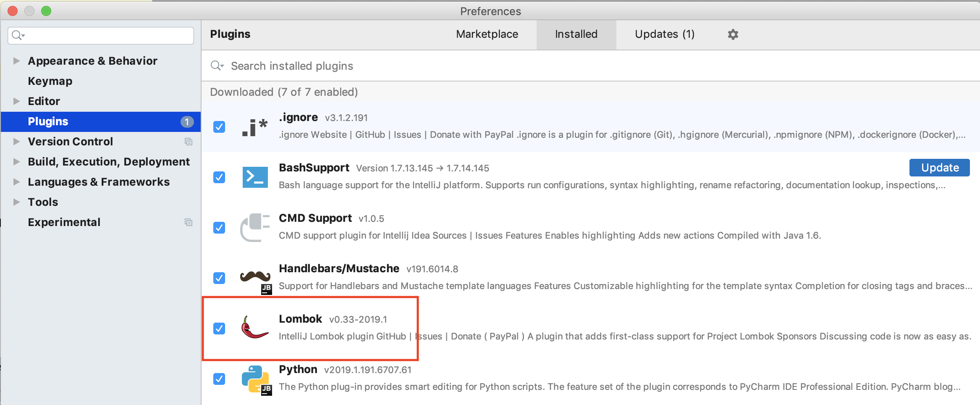Click the Handlebars/Mustache mustache icon
Viewport: 980px width, 405px height.
[x=255, y=278]
